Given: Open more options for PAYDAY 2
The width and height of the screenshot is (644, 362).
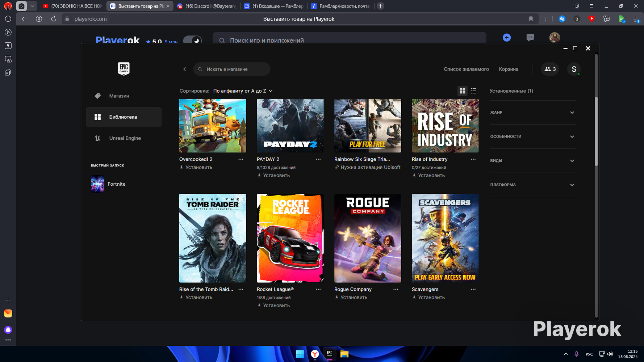Looking at the screenshot, I should pyautogui.click(x=318, y=159).
